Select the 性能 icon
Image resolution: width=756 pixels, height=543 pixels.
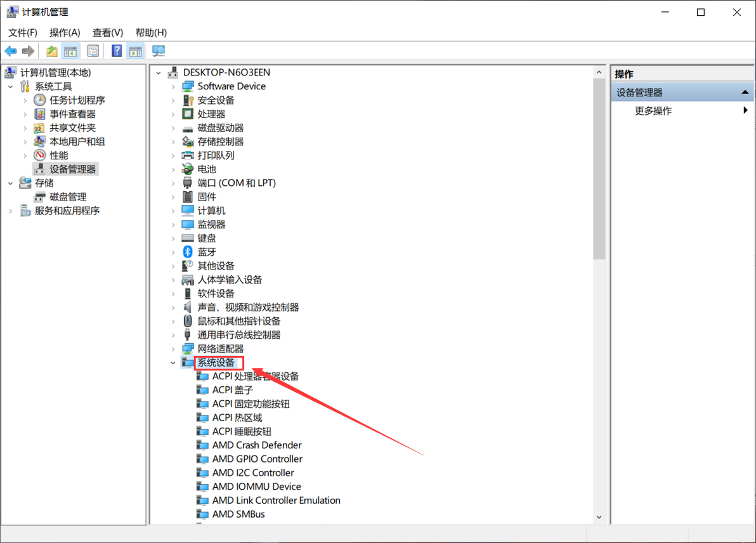(x=39, y=155)
